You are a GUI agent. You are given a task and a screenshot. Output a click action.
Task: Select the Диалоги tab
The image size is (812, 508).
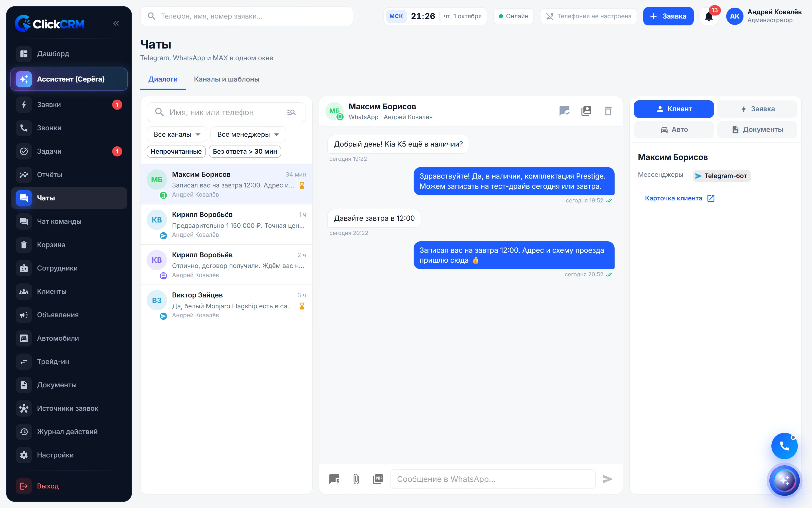[x=163, y=79]
